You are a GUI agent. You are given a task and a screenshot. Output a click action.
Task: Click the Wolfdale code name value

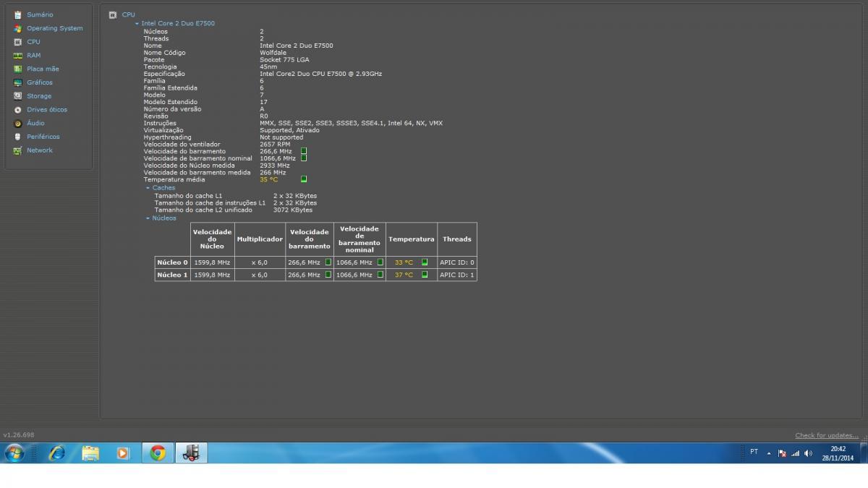pos(273,53)
